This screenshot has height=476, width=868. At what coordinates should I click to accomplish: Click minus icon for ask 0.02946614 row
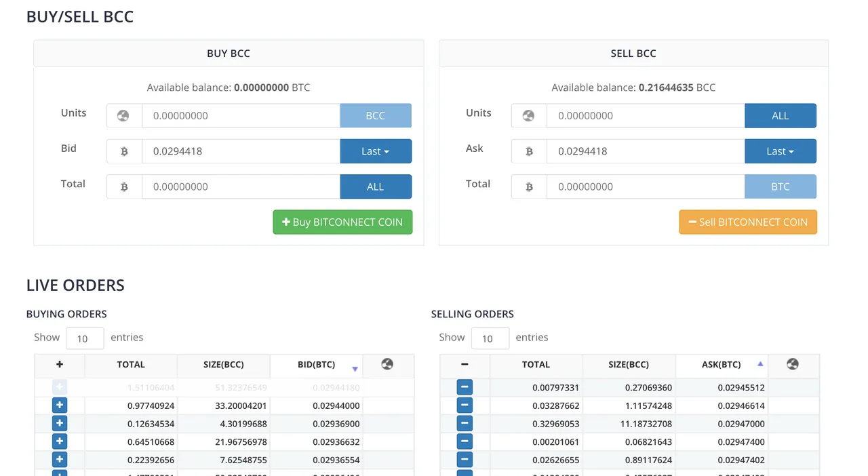(x=465, y=405)
